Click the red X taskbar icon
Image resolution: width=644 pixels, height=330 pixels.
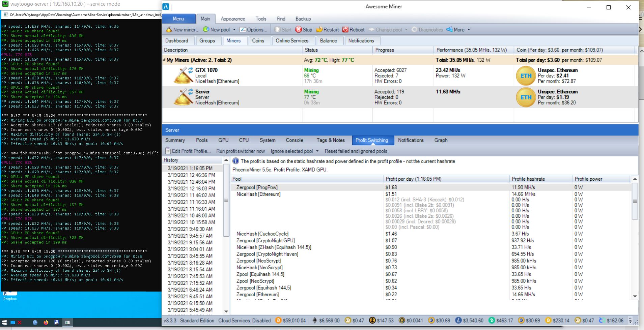click(x=20, y=323)
